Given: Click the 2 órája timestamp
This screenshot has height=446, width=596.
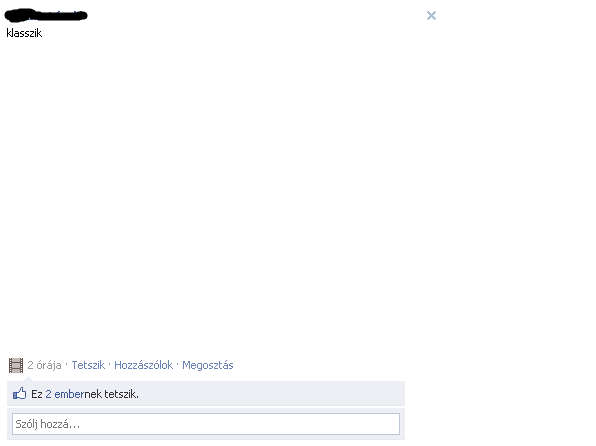Looking at the screenshot, I should coord(44,365).
